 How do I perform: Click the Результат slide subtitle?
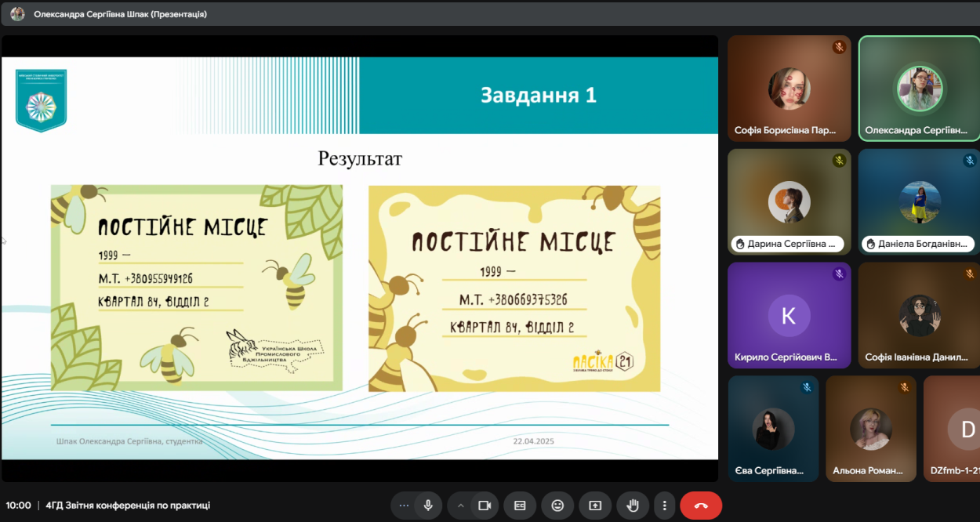pos(360,159)
